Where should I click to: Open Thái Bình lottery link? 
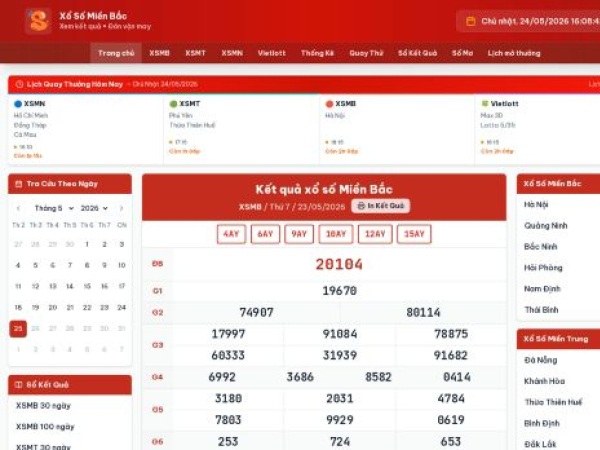pos(541,310)
